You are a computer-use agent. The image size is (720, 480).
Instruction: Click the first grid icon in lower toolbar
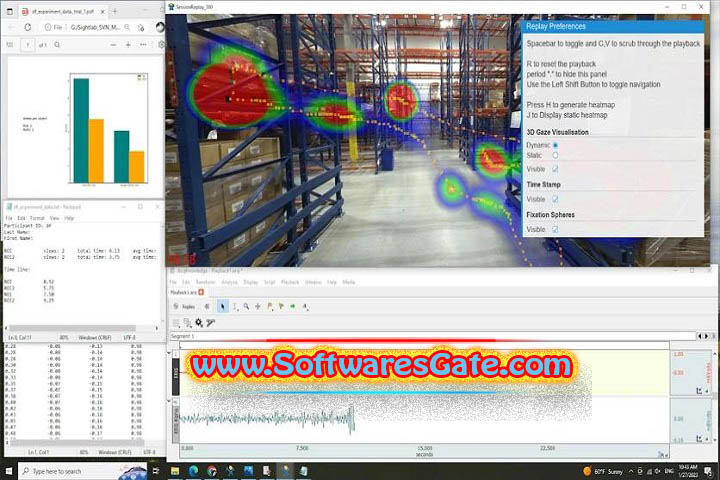(176, 323)
